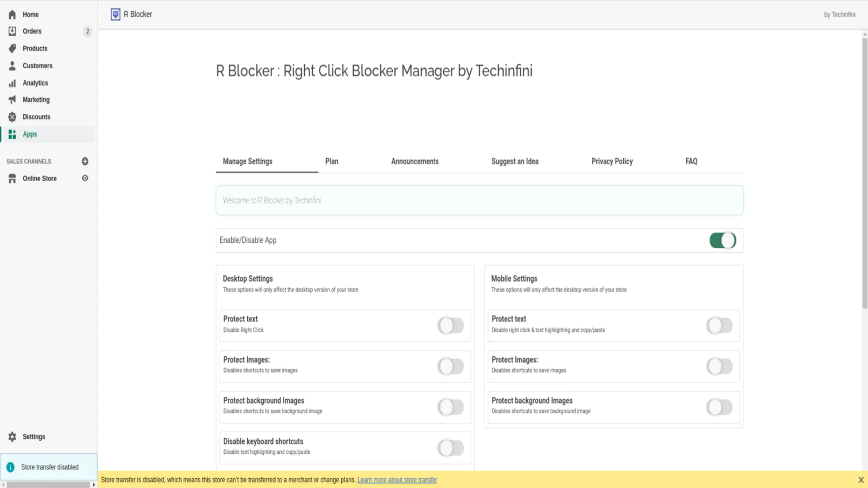
Task: Open Online Store sales channel
Action: 40,178
